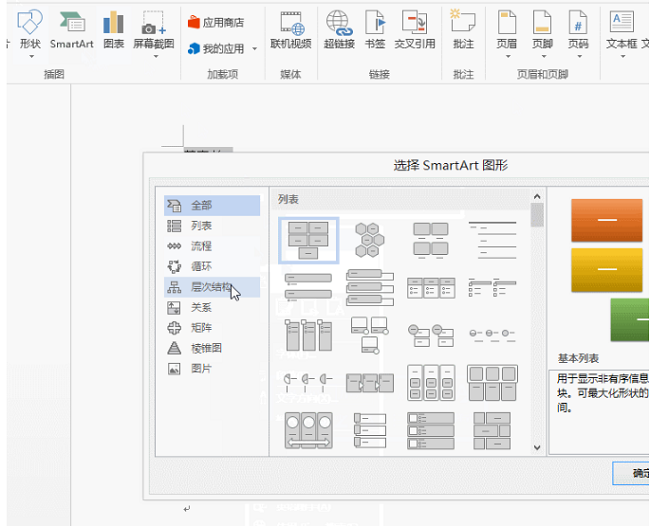Select the 层次结构 hierarchy category
650x526 pixels.
point(212,287)
